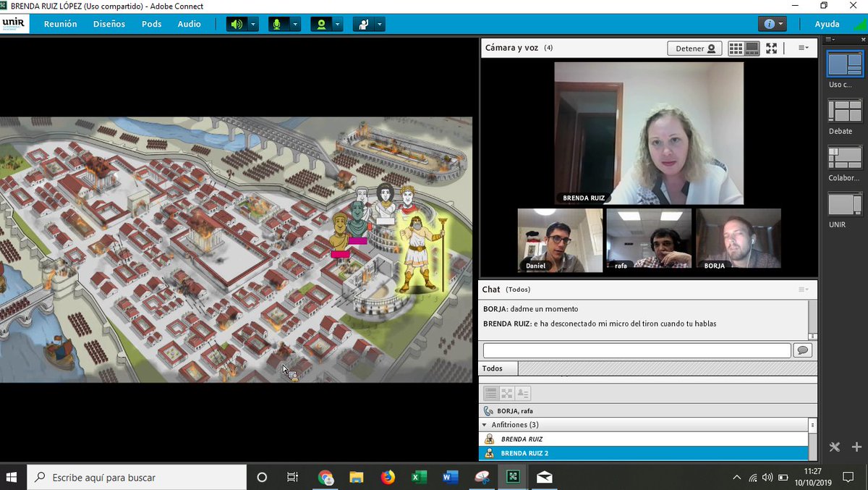The image size is (868, 490).
Task: Select the Debate layout
Action: [x=845, y=111]
